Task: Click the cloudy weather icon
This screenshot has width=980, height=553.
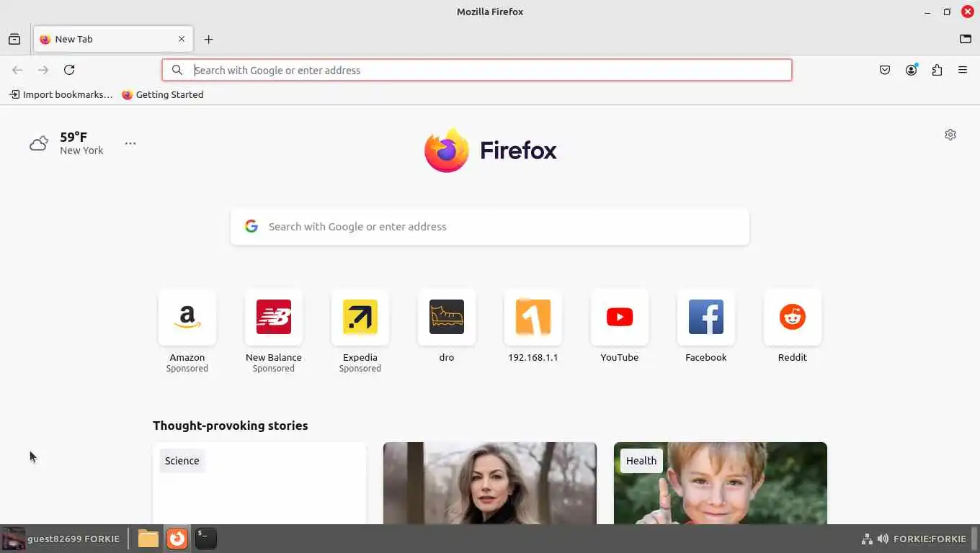Action: (39, 143)
